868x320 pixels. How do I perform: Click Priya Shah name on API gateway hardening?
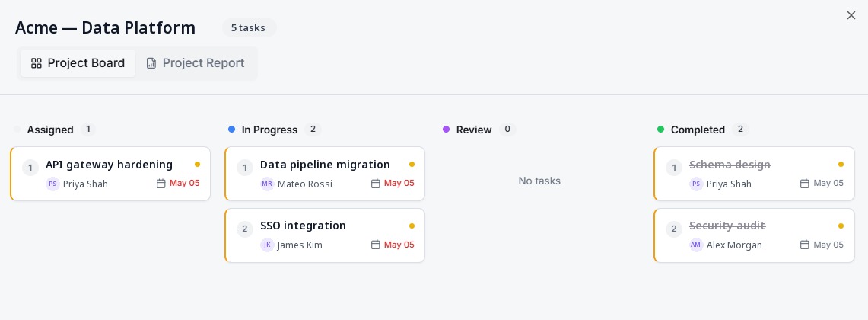coord(85,184)
